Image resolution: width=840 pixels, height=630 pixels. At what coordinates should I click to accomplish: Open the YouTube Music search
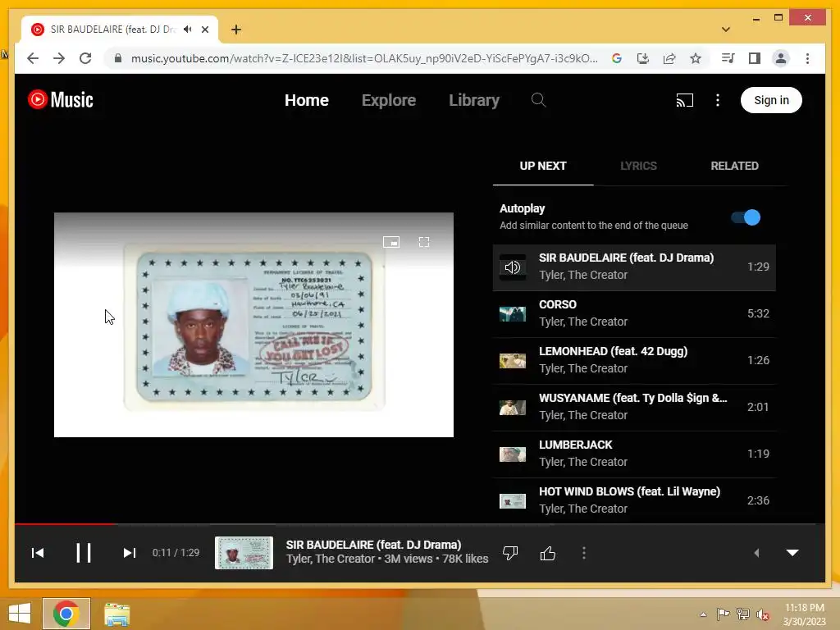[x=538, y=100]
